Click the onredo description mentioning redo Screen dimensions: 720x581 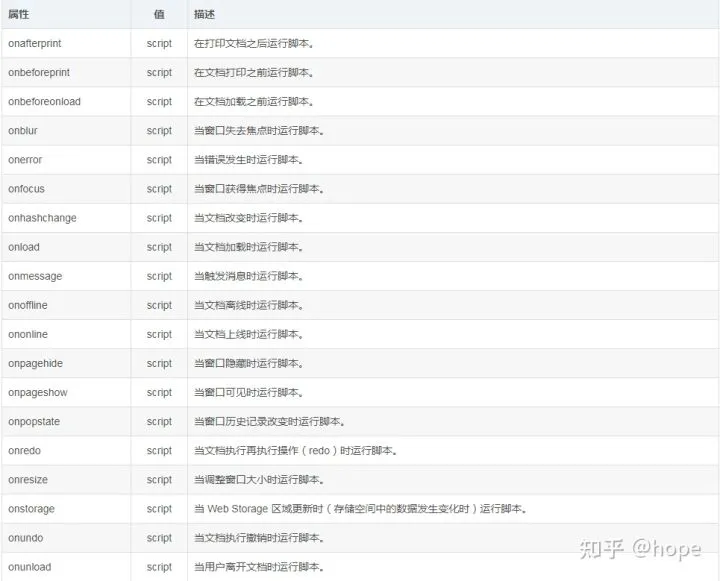coord(296,451)
